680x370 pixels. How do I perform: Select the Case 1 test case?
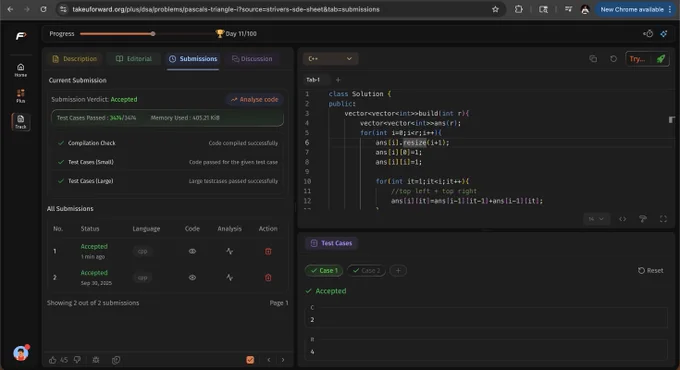click(x=324, y=271)
